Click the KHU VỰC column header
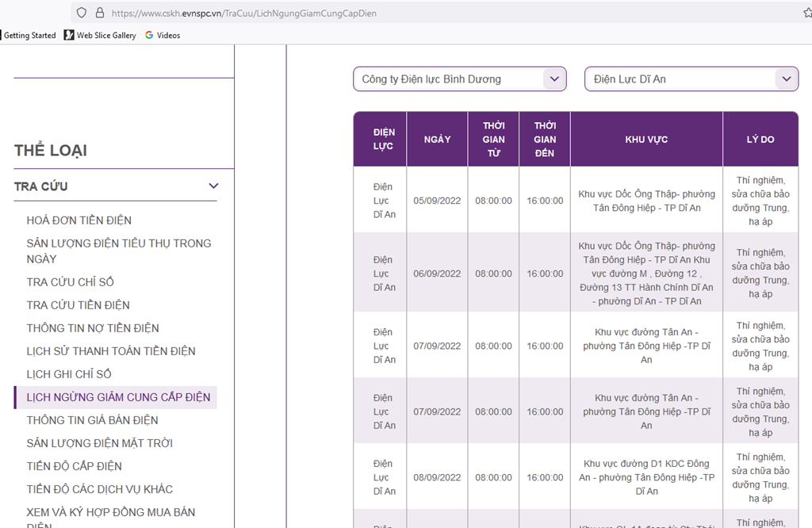Image resolution: width=812 pixels, height=528 pixels. [x=646, y=140]
